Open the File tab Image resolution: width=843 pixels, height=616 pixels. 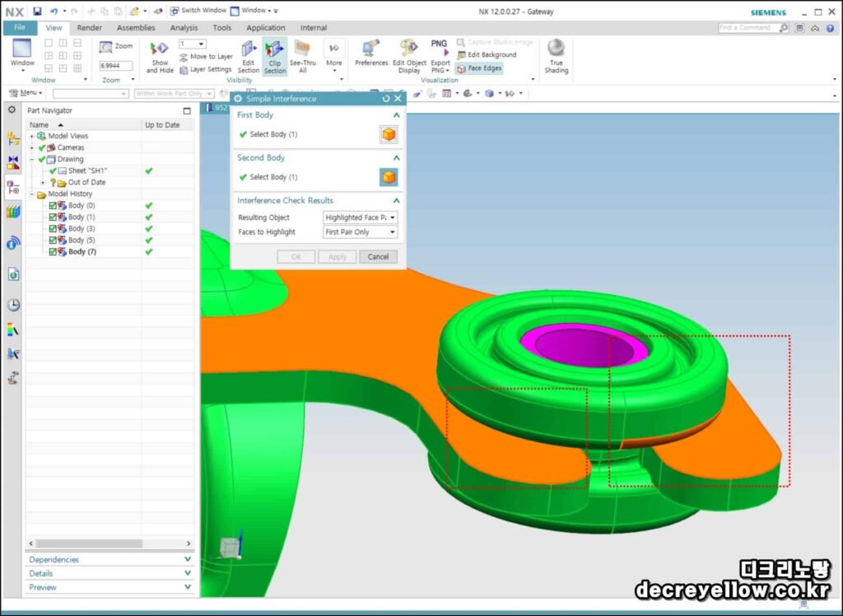[x=20, y=27]
